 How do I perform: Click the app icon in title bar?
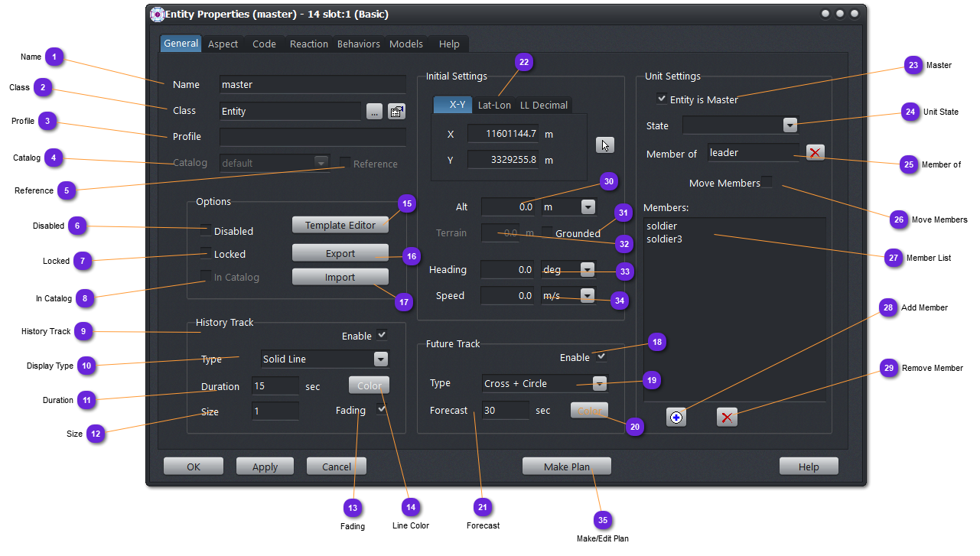tap(157, 14)
